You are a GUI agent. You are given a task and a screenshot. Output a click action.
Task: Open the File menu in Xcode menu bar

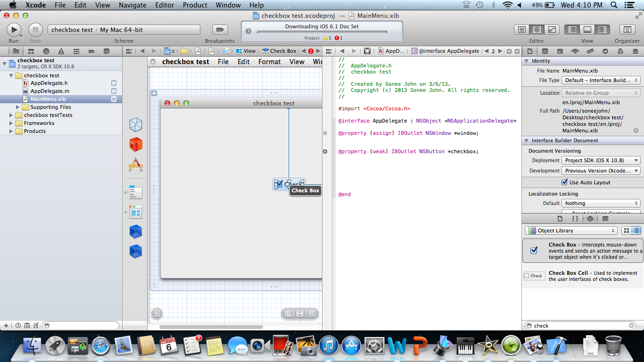(60, 5)
